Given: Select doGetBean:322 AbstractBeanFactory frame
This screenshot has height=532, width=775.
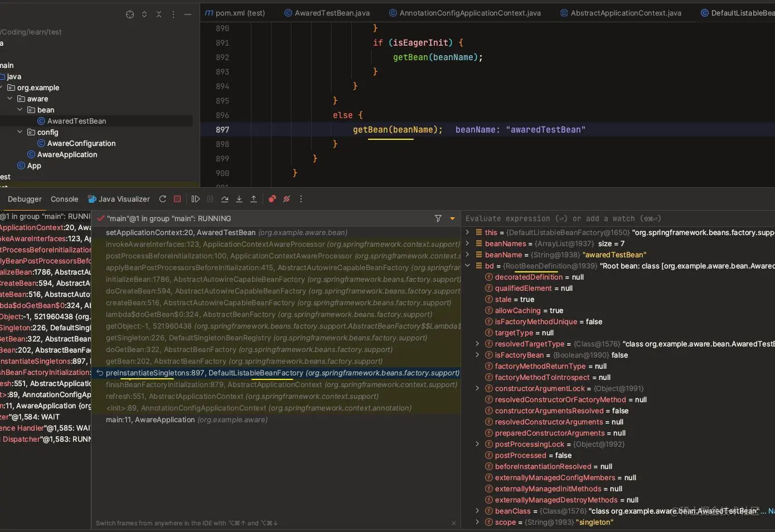Looking at the screenshot, I should point(277,349).
